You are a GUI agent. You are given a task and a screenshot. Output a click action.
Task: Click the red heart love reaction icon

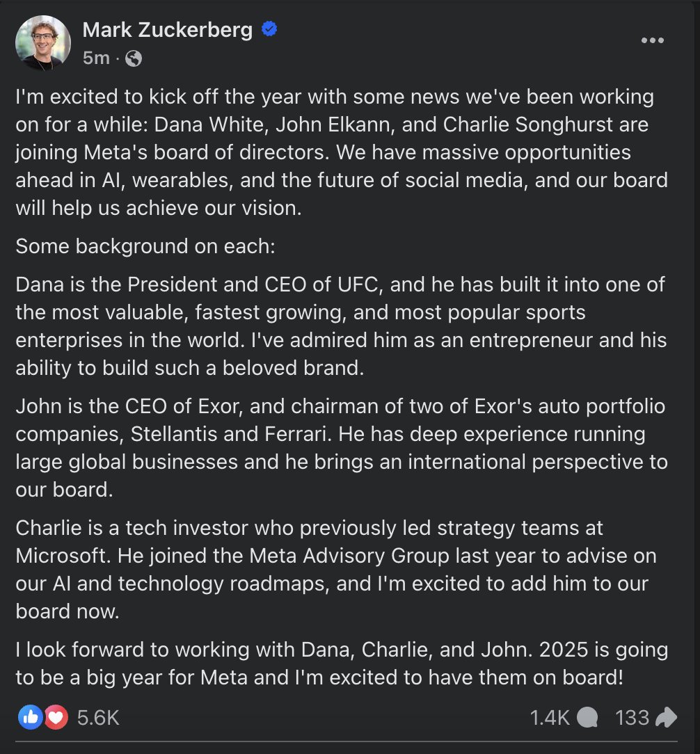[56, 717]
